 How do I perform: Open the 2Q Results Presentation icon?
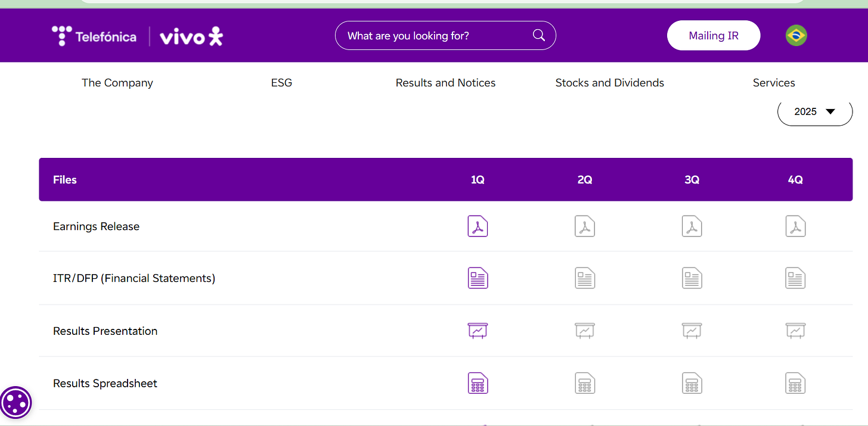point(585,330)
